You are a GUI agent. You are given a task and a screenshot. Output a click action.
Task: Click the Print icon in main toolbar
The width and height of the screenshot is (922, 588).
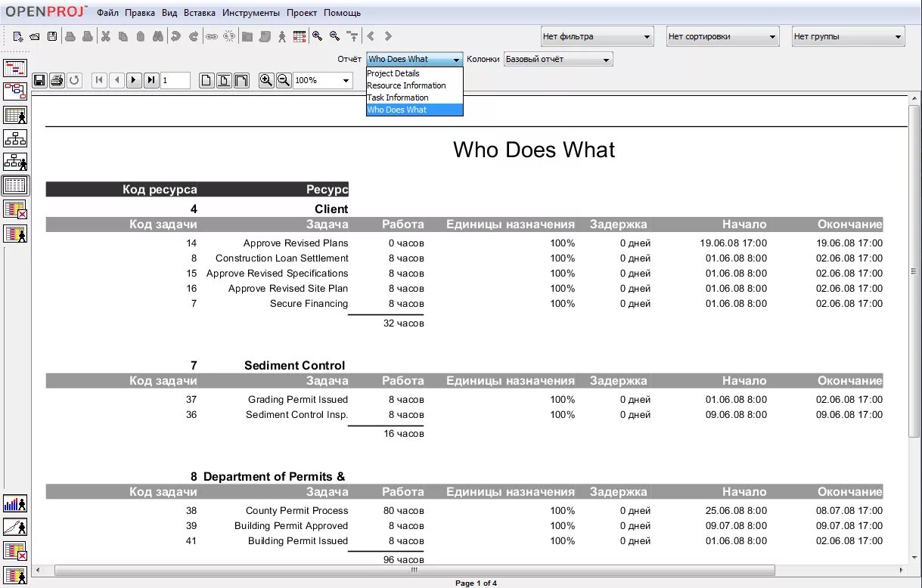70,36
